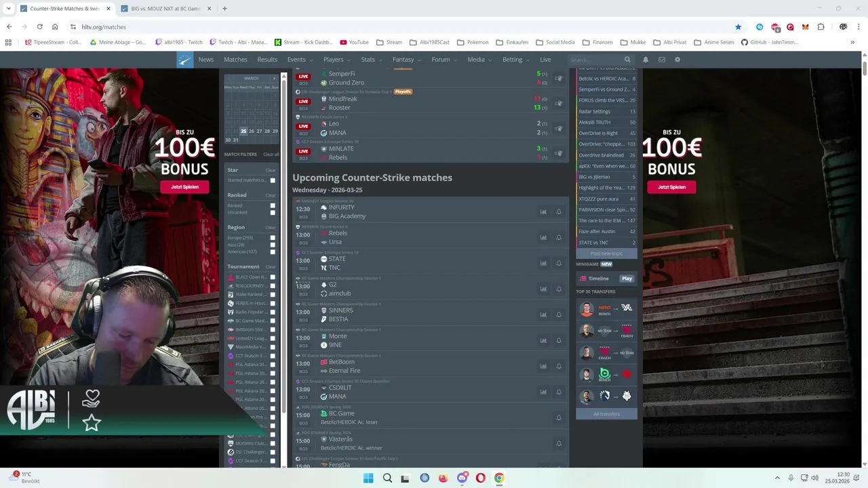Go to next month in the calendar

tap(275, 78)
